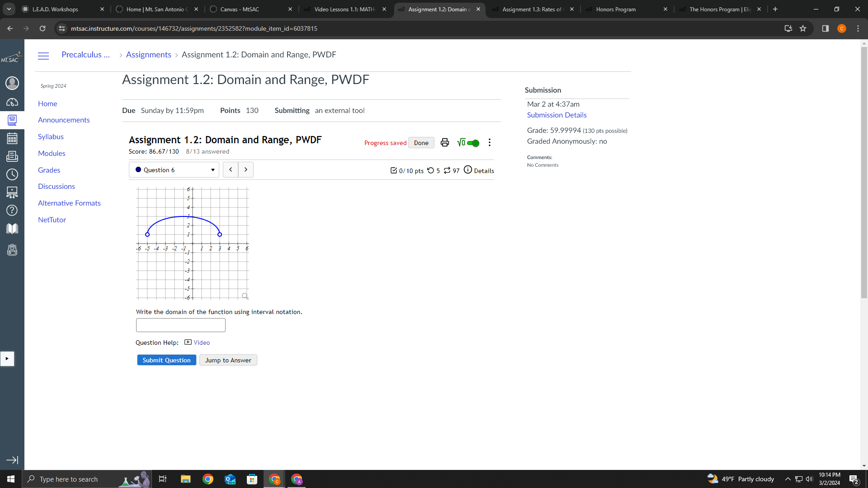This screenshot has width=868, height=488.
Task: Open Canvas Dashboard from sidebar
Action: coord(12,102)
